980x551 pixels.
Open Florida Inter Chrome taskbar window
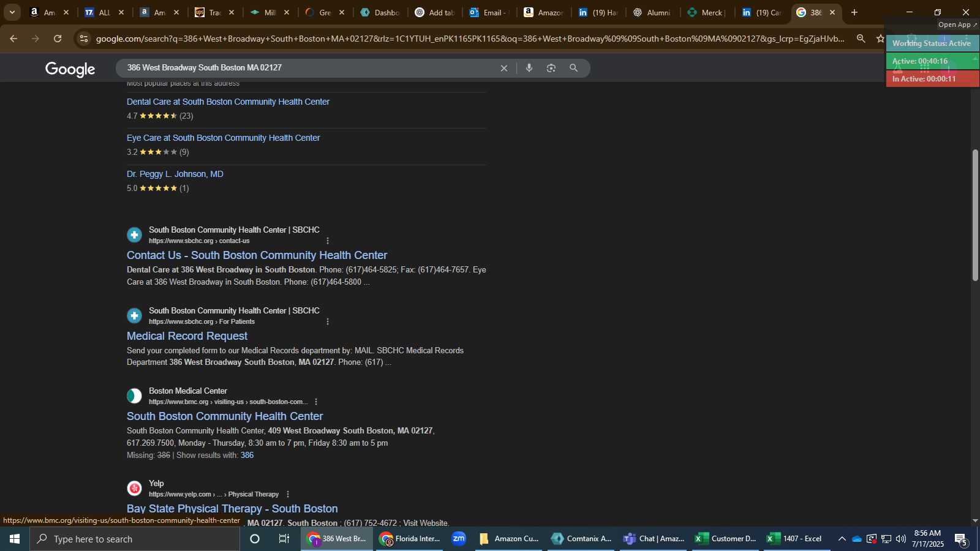tap(409, 539)
